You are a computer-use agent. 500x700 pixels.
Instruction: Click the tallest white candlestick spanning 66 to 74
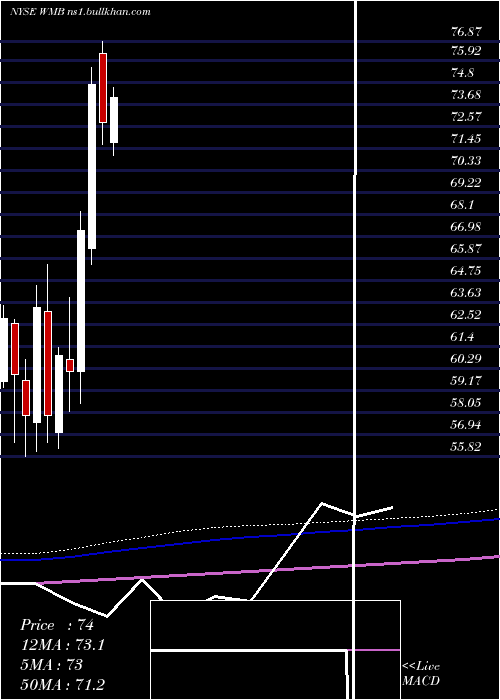coord(92,166)
